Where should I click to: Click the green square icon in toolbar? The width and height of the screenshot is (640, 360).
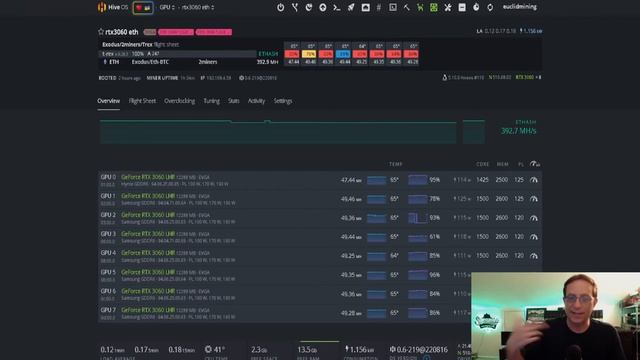point(434,7)
